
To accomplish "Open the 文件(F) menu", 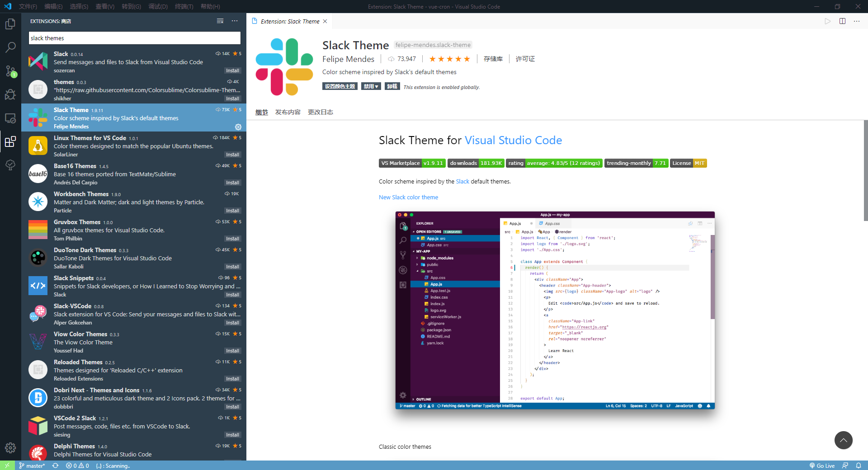I will click(28, 6).
